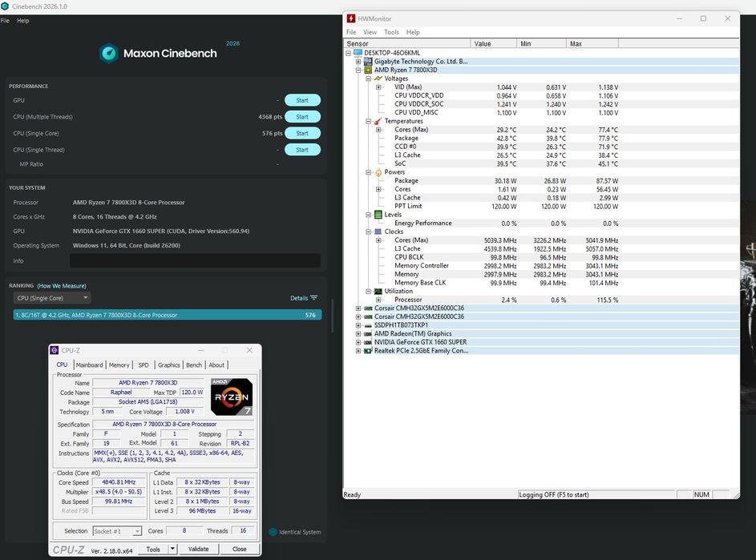Click the Gigabyte motherboard icon in HWMonitor

point(368,61)
